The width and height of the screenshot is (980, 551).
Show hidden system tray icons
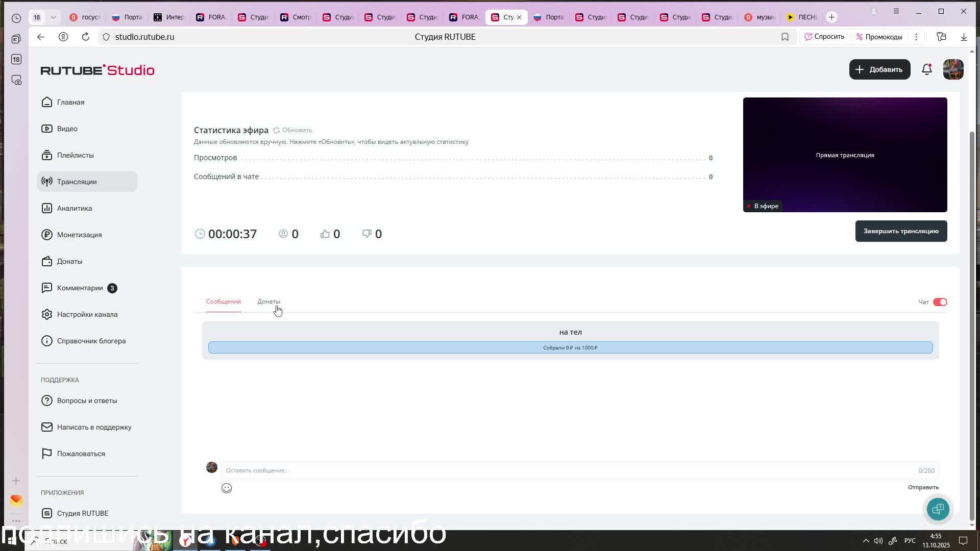click(x=866, y=541)
